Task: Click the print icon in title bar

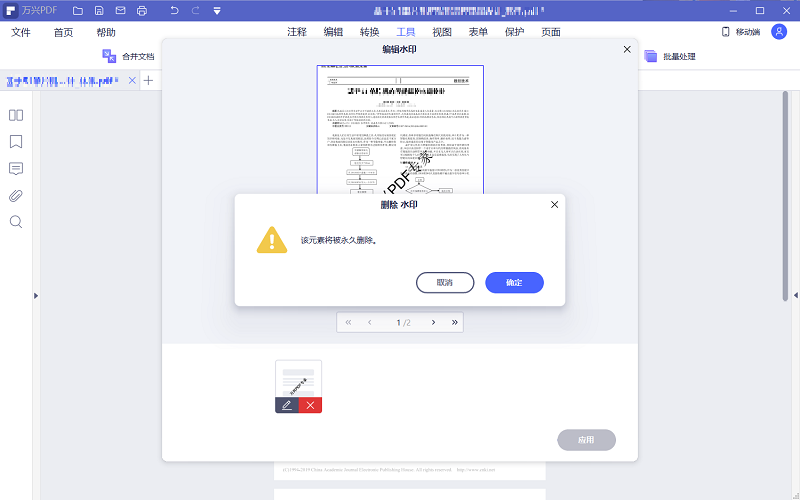Action: pos(141,11)
